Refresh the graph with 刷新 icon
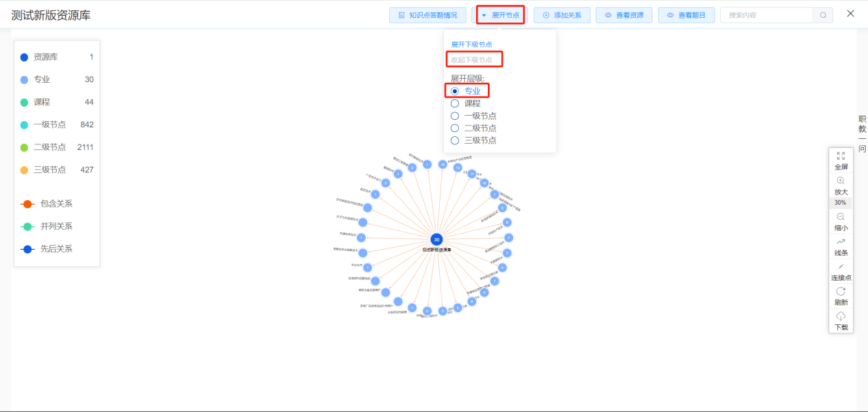This screenshot has width=868, height=412. pos(841,296)
